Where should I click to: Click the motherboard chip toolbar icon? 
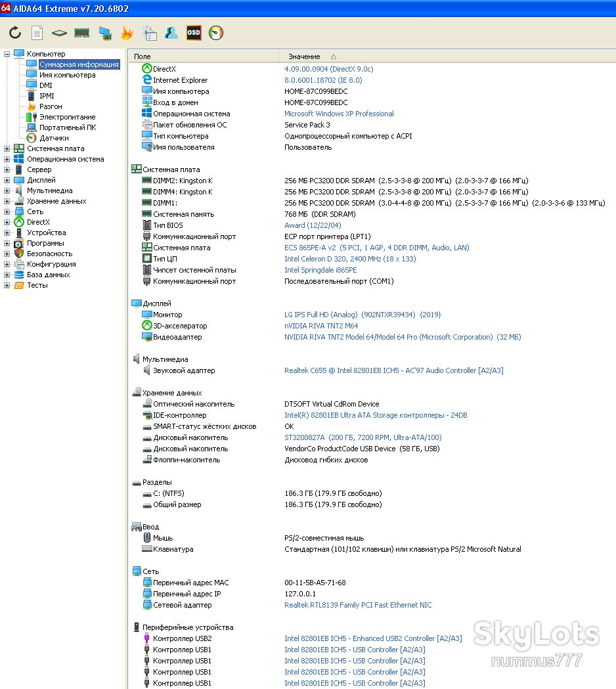[x=59, y=33]
